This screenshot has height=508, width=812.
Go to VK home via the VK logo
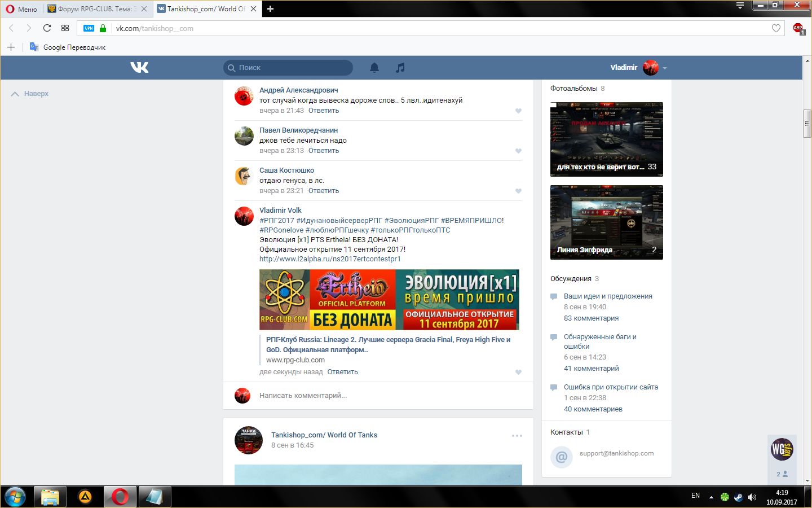pyautogui.click(x=139, y=68)
